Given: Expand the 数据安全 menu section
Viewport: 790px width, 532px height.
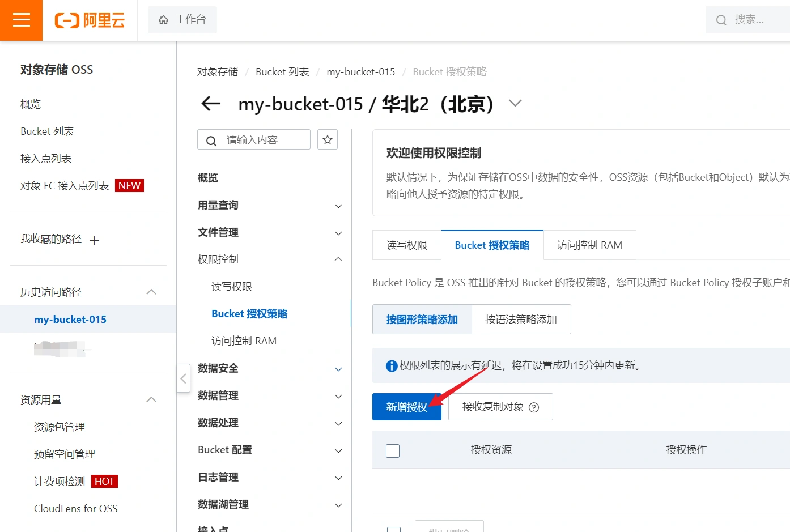Looking at the screenshot, I should point(270,368).
